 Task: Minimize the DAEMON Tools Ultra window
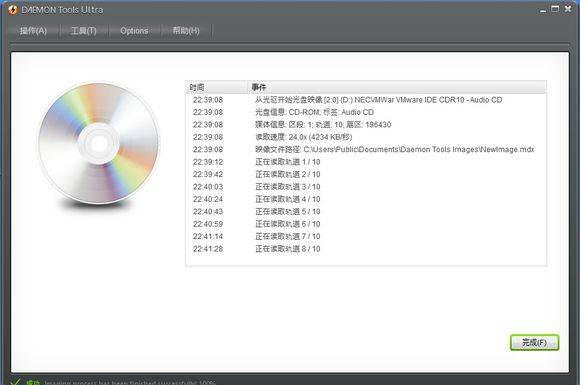point(543,10)
